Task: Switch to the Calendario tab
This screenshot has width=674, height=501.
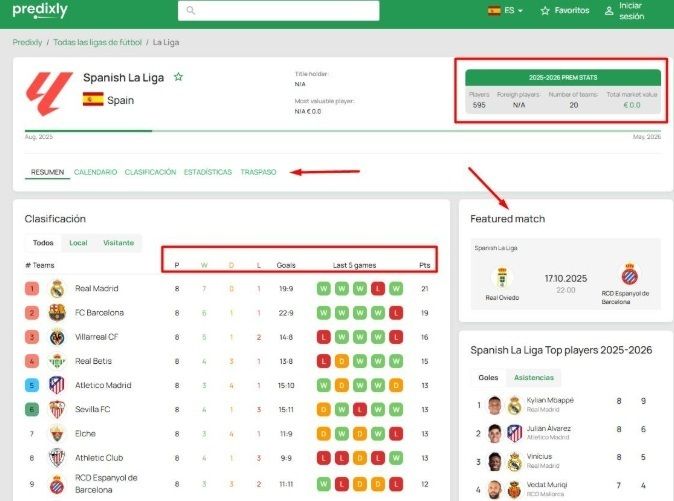Action: click(95, 172)
